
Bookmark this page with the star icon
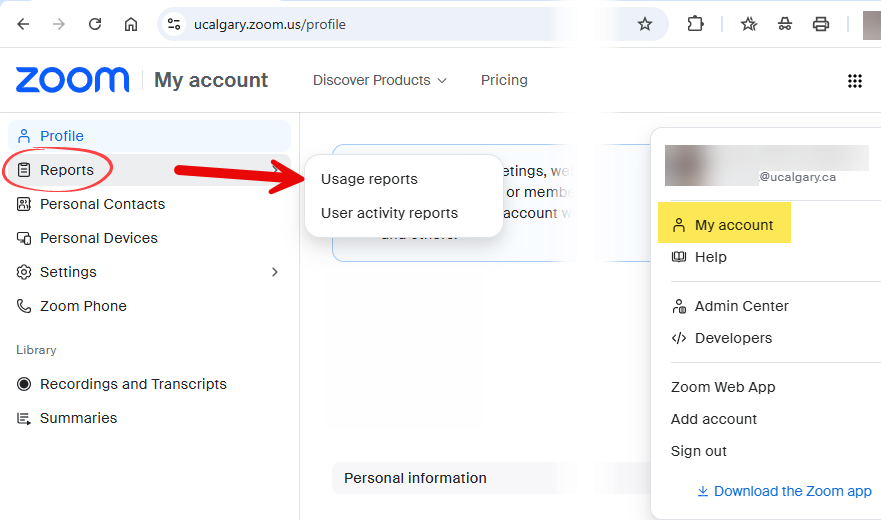coord(644,24)
